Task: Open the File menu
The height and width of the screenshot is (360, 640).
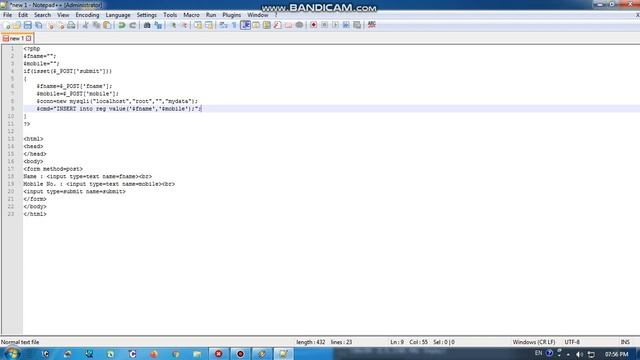Action: [x=7, y=15]
